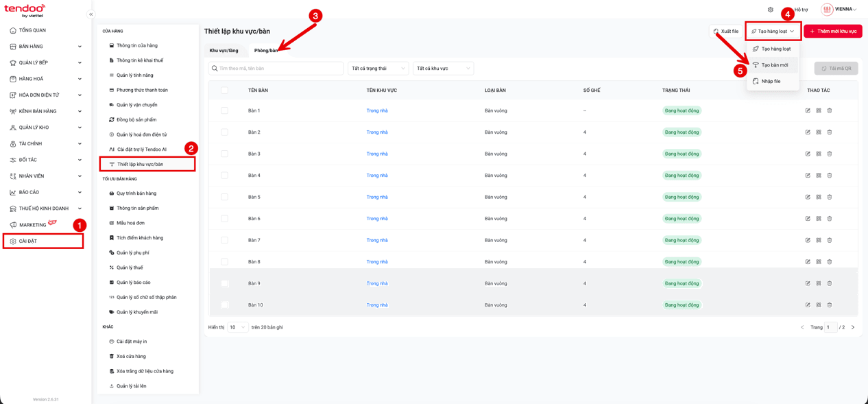Change rows per page selector showing 10
Image resolution: width=868 pixels, height=404 pixels.
pyautogui.click(x=238, y=327)
